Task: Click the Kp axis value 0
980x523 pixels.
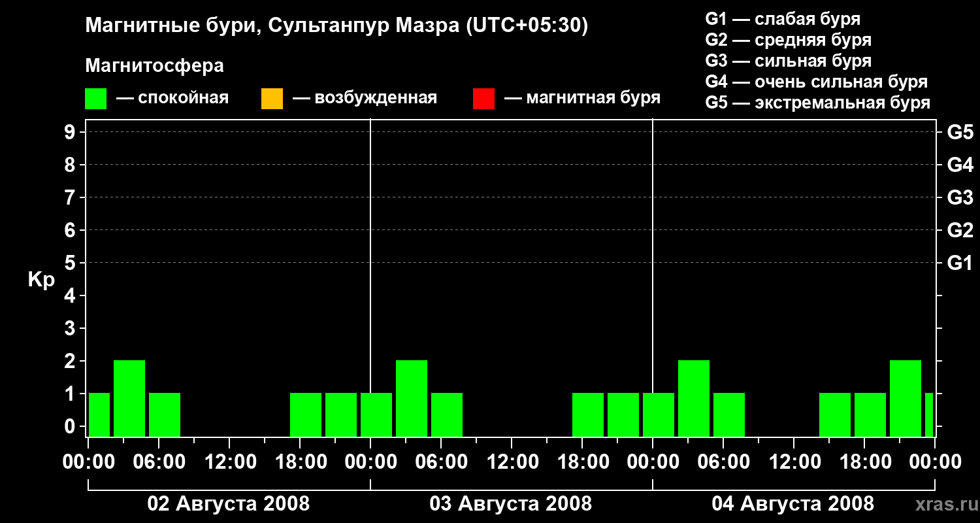Action: (71, 426)
